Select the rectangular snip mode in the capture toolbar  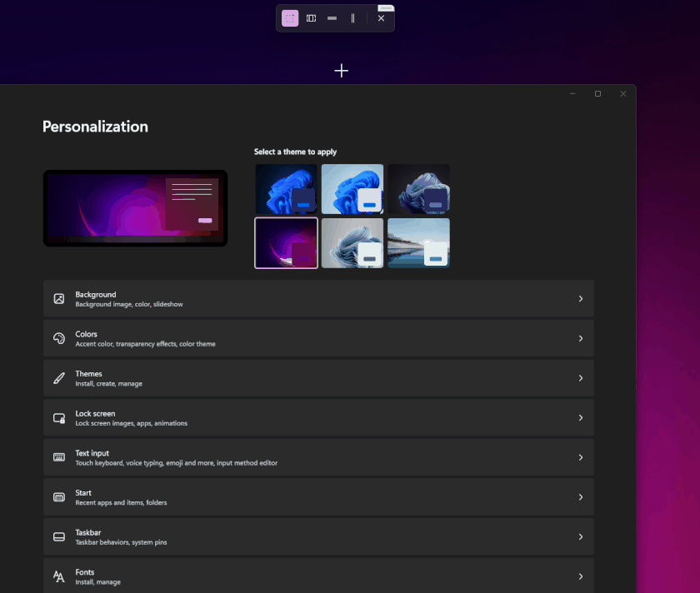click(x=290, y=18)
